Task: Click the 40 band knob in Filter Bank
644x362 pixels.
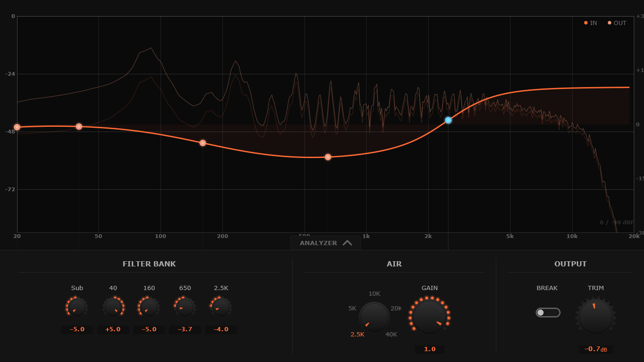Action: tap(113, 307)
